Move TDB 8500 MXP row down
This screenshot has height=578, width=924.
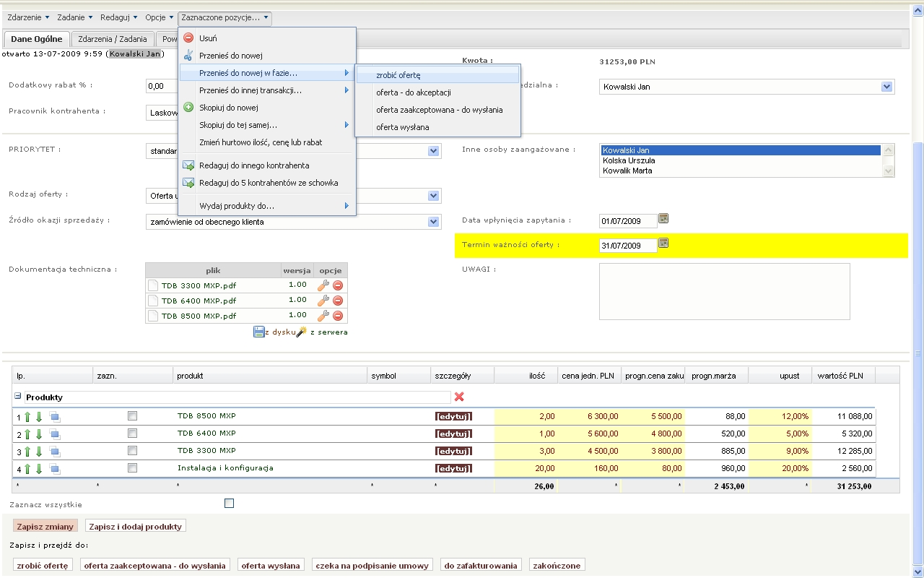tap(39, 416)
